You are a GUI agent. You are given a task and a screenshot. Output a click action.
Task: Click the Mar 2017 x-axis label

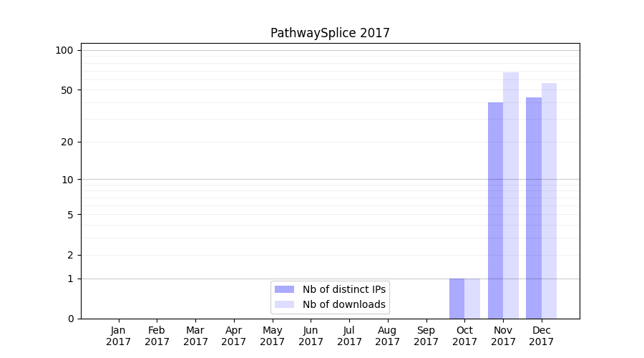pyautogui.click(x=195, y=336)
